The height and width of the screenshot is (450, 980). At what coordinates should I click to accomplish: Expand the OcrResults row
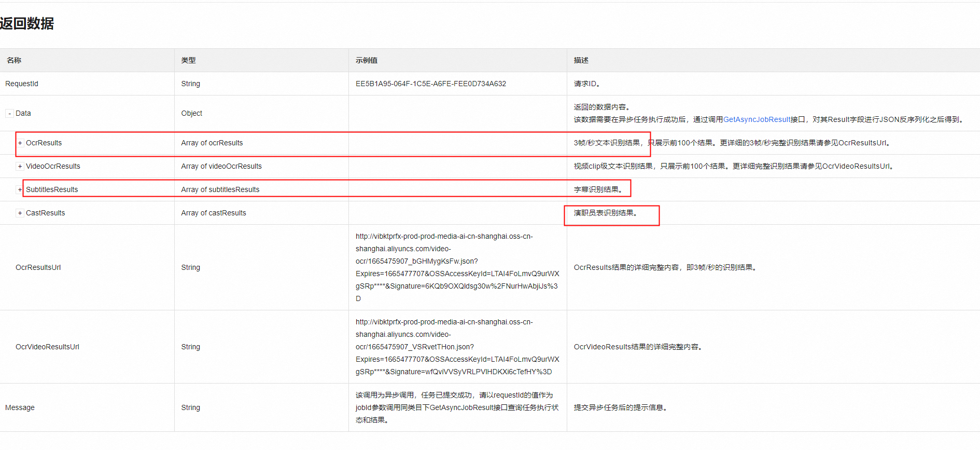[20, 143]
